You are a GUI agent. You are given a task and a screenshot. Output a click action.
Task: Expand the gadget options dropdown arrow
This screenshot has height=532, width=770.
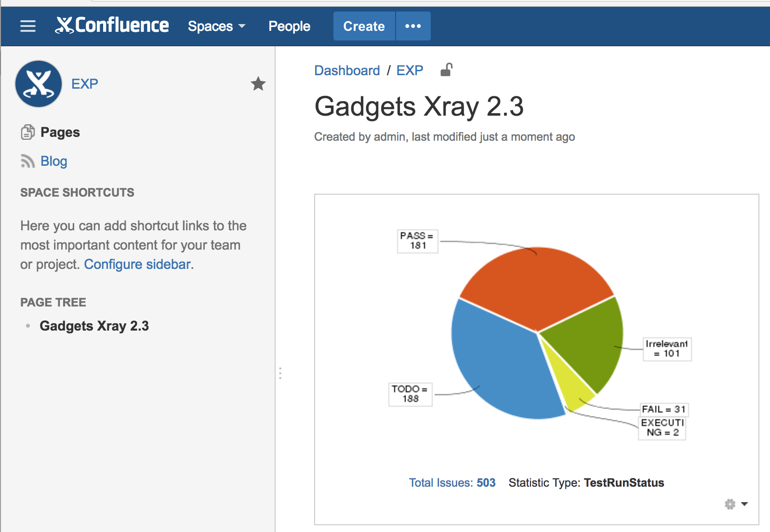coord(744,504)
